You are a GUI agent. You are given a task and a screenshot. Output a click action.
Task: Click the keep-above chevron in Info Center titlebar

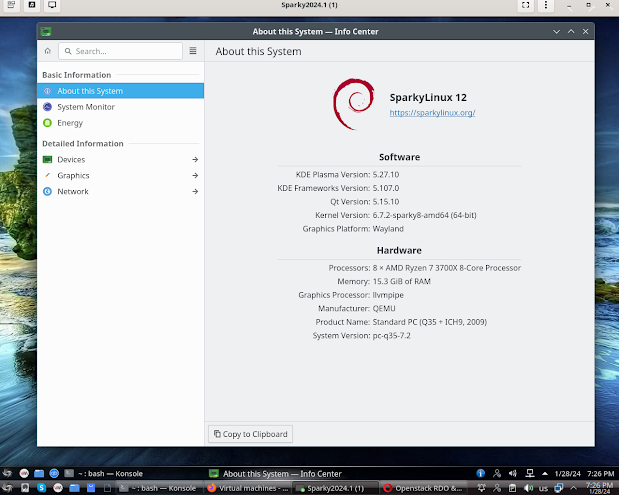(x=571, y=32)
